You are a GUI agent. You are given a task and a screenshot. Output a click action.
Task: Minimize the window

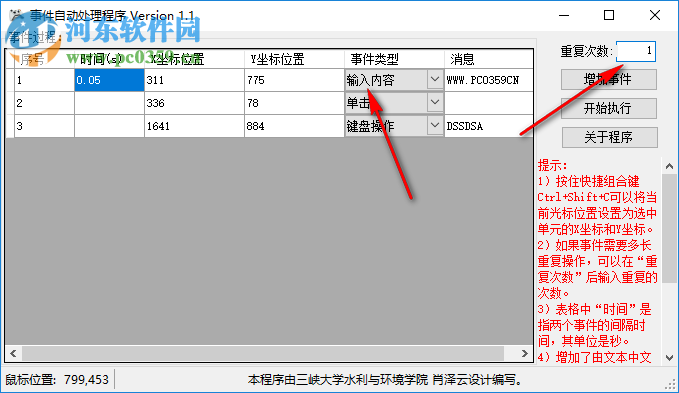pyautogui.click(x=564, y=16)
